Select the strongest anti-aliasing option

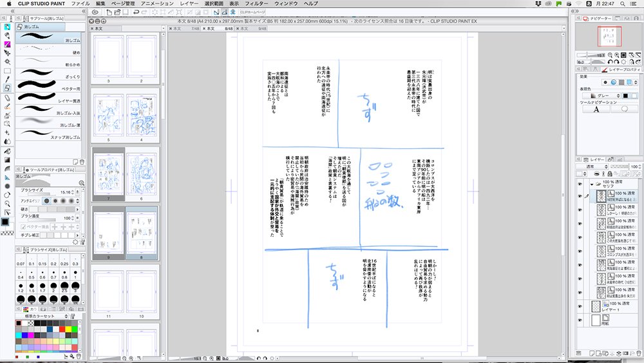pyautogui.click(x=71, y=201)
